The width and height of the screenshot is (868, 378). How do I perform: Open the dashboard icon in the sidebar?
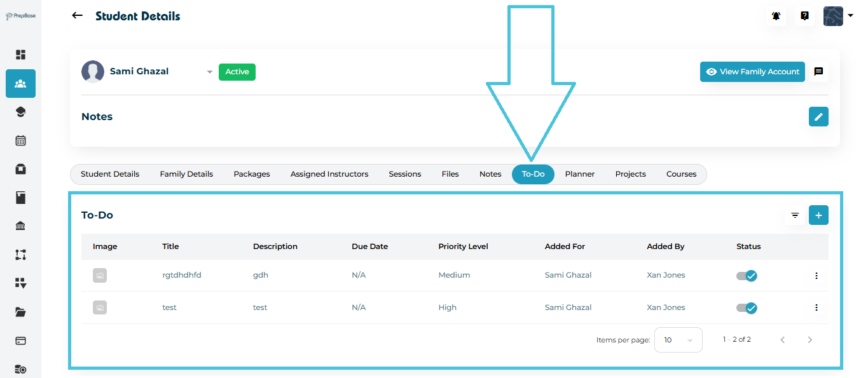tap(20, 55)
